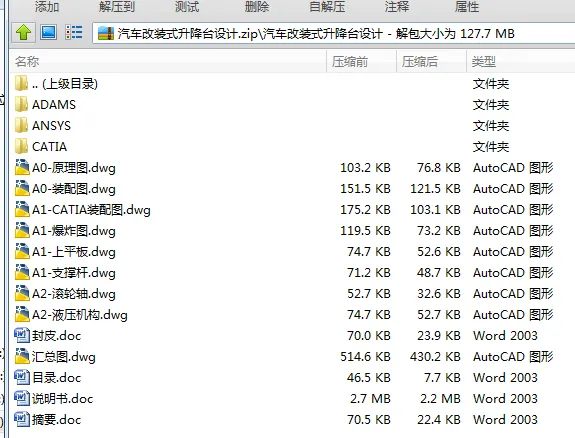This screenshot has height=438, width=575.
Task: Select file name A1-支撑杆.dwg
Action: 74,273
